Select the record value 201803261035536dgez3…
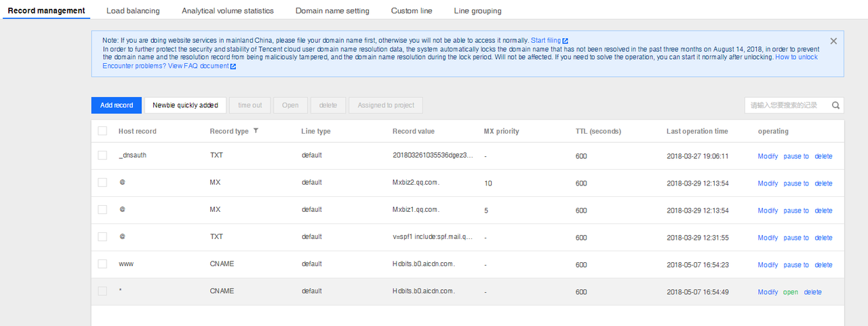This screenshot has width=868, height=326. point(433,156)
